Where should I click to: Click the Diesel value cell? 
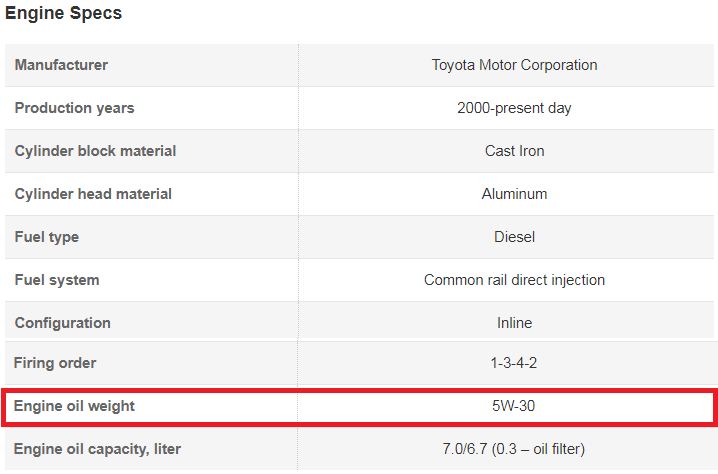click(x=514, y=237)
